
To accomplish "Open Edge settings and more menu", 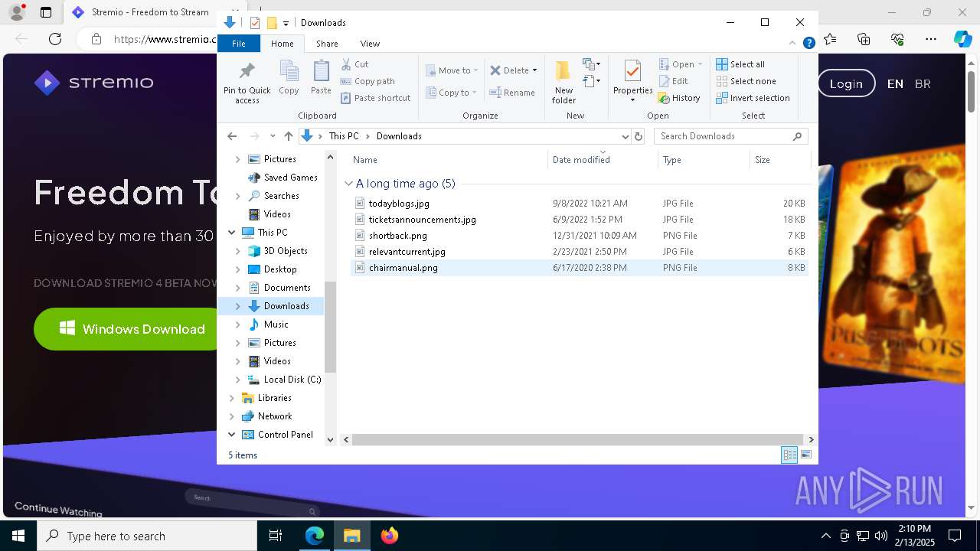I will [x=930, y=39].
